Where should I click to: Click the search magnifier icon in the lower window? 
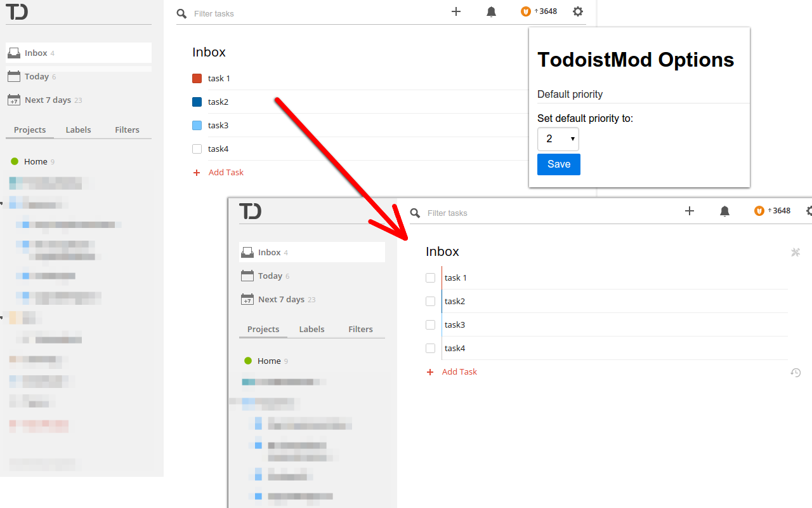point(416,213)
